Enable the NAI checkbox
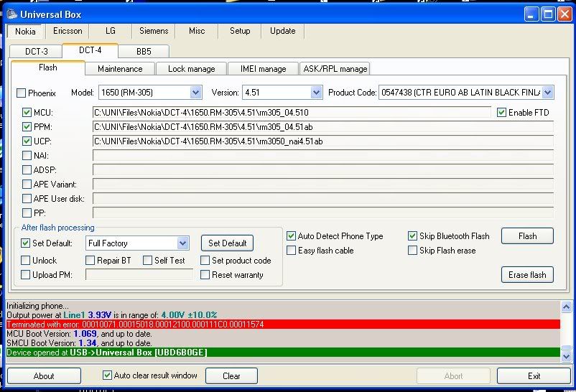This screenshot has height=392, width=576. point(27,155)
